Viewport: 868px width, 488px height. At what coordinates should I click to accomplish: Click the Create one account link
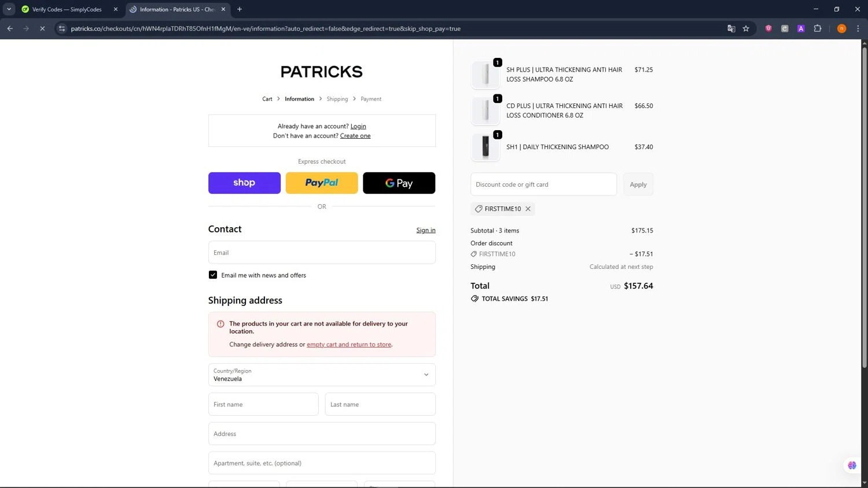[x=355, y=136]
